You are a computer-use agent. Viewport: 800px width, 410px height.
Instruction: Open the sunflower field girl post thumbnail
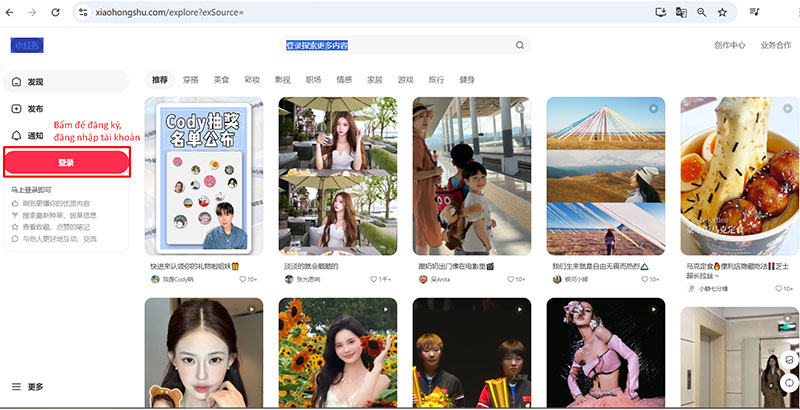pyautogui.click(x=338, y=352)
